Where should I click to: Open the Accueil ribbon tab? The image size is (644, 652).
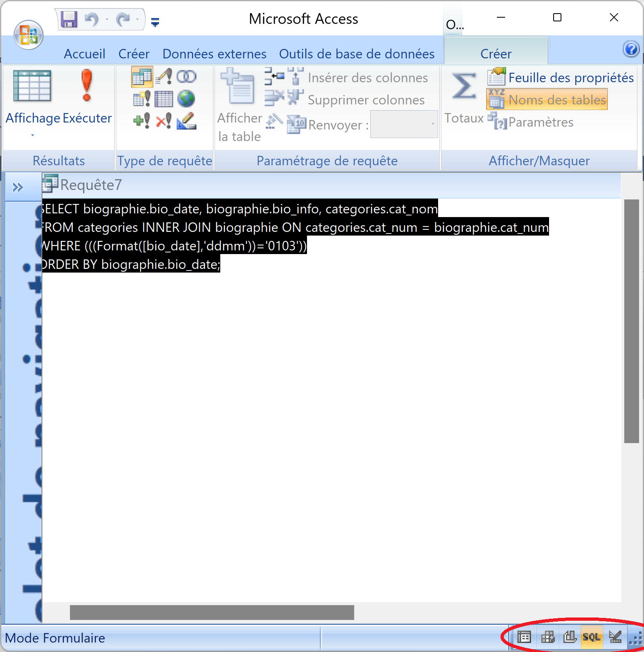[84, 54]
